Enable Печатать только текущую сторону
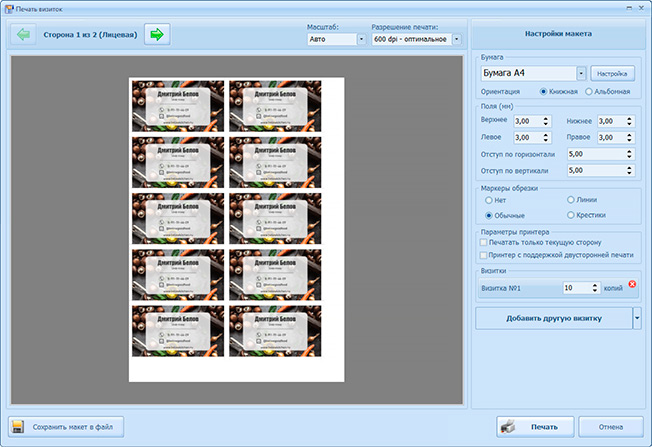Viewport: 652px width, 447px height. coord(485,242)
